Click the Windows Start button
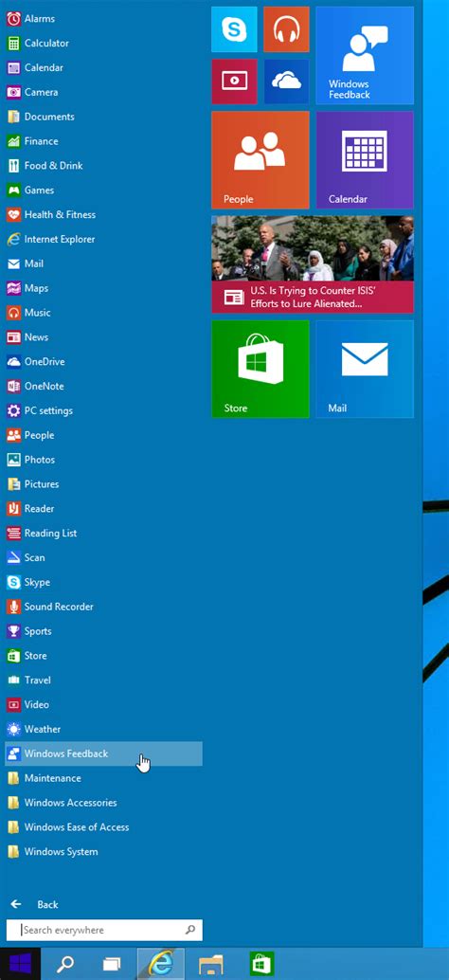 [x=20, y=964]
